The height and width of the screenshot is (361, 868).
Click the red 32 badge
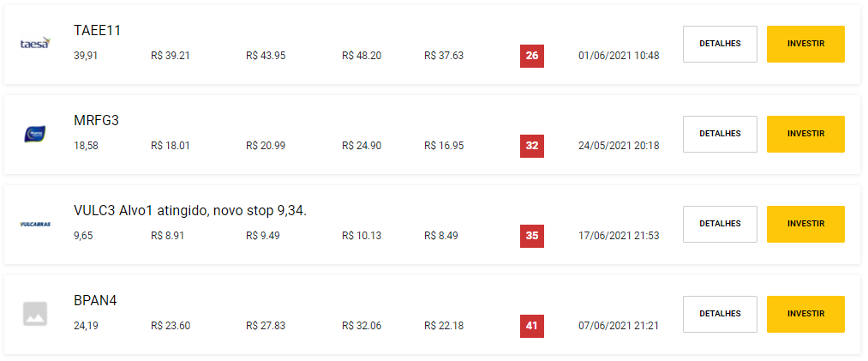coord(532,146)
